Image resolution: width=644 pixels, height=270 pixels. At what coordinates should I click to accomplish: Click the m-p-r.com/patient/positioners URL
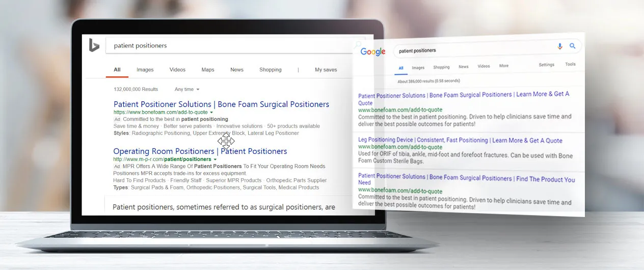click(162, 159)
